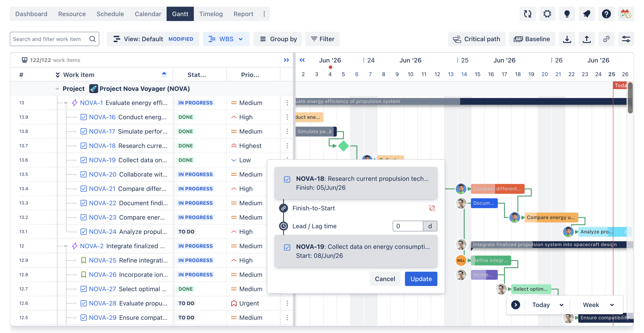
Task: Open row actions menu for NOVA-16
Action: [x=287, y=117]
